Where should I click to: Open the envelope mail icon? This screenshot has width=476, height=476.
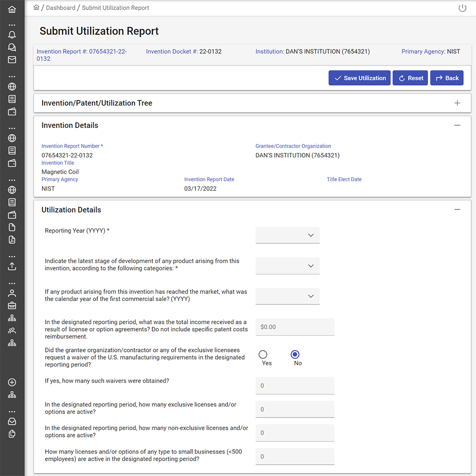click(x=12, y=59)
